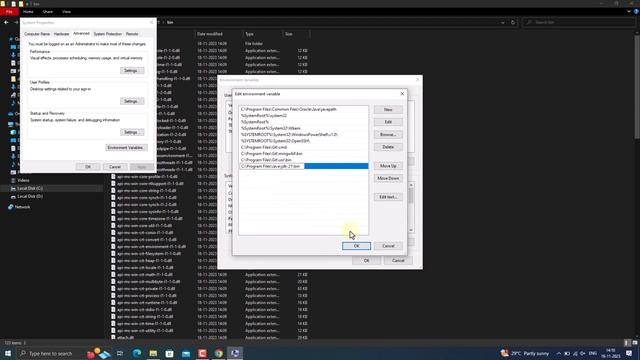Open Microsoft Edge from the taskbar
640x360 pixels.
(137, 353)
